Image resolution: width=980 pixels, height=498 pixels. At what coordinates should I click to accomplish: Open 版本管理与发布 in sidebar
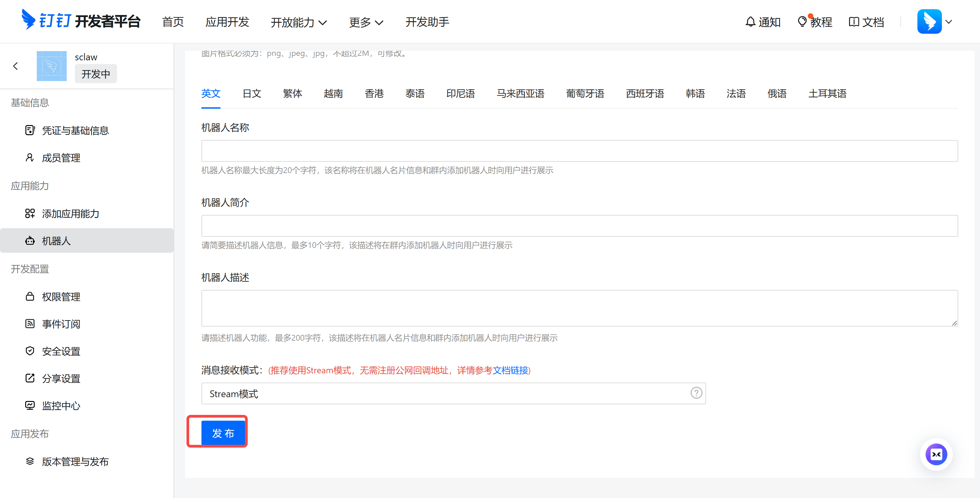(x=75, y=462)
